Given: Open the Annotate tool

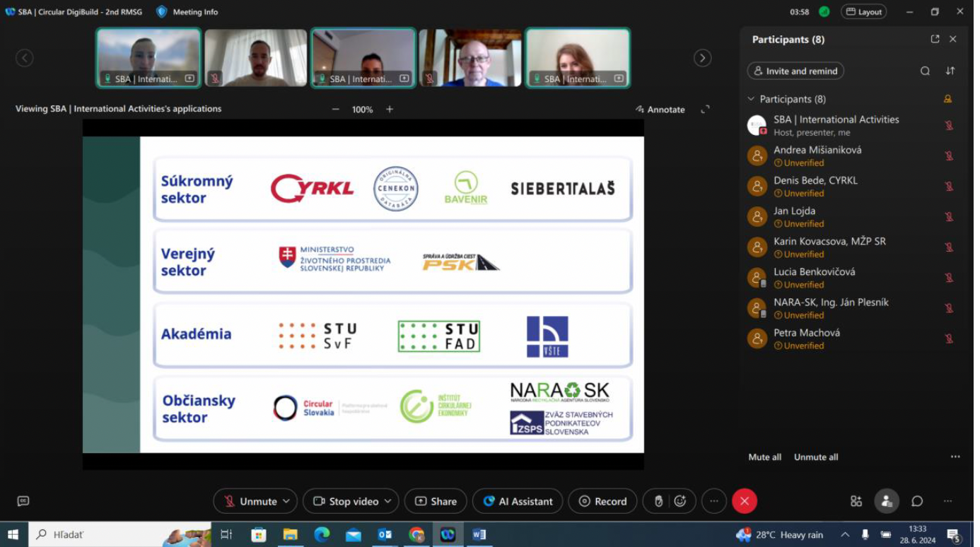Looking at the screenshot, I should [660, 110].
